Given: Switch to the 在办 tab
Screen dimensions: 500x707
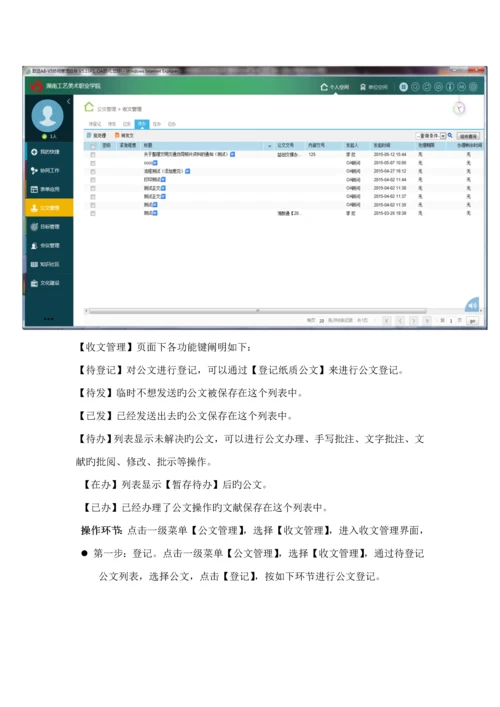Looking at the screenshot, I should pyautogui.click(x=156, y=124).
